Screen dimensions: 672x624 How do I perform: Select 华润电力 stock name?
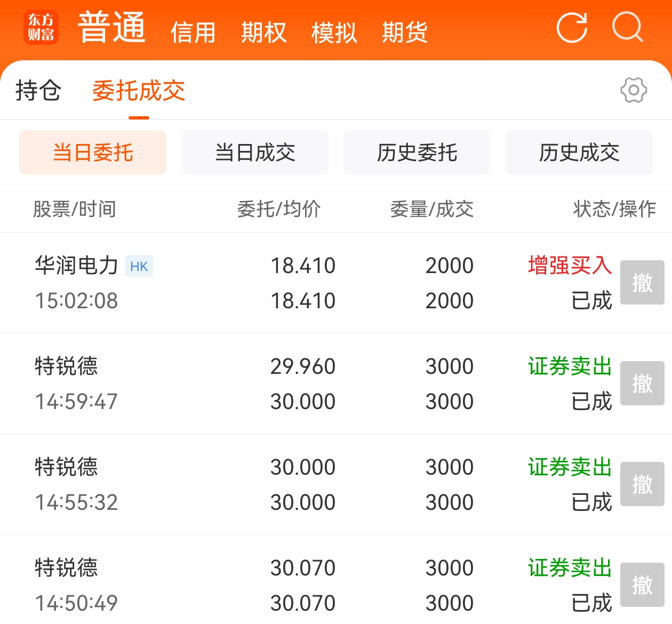(76, 266)
